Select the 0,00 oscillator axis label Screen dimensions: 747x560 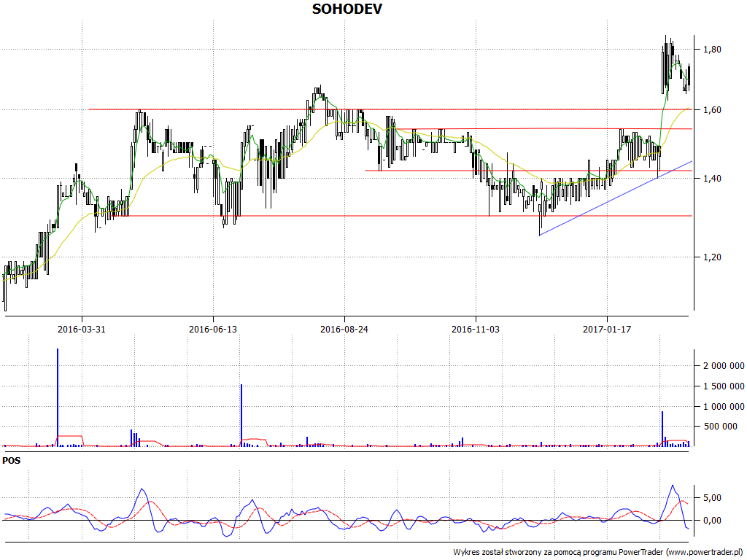(x=712, y=521)
